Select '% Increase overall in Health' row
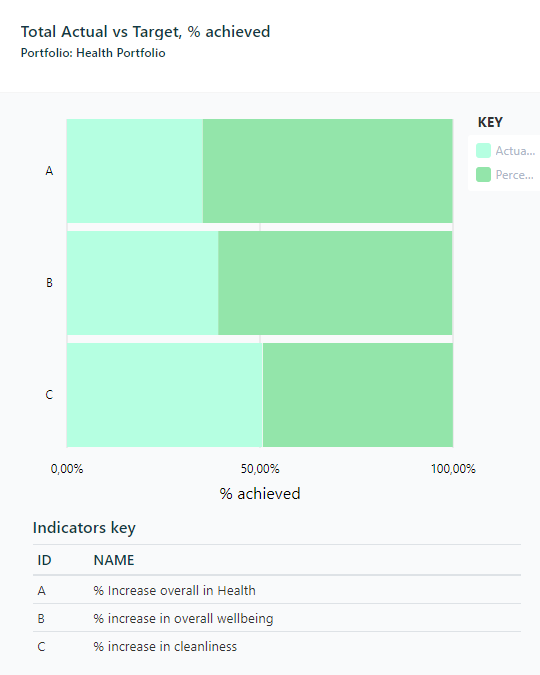This screenshot has width=540, height=675. point(277,590)
